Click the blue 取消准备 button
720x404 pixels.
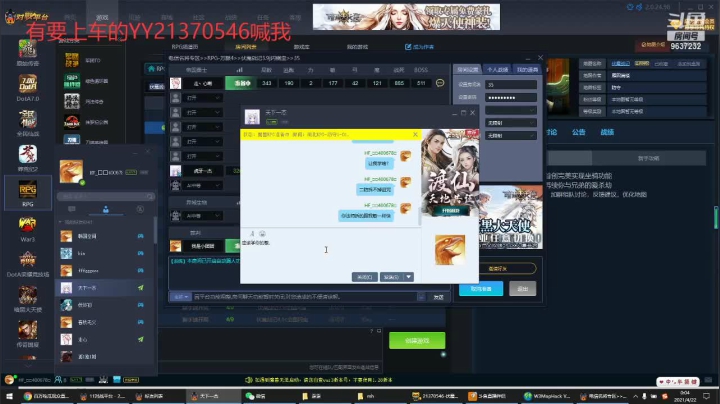point(481,289)
